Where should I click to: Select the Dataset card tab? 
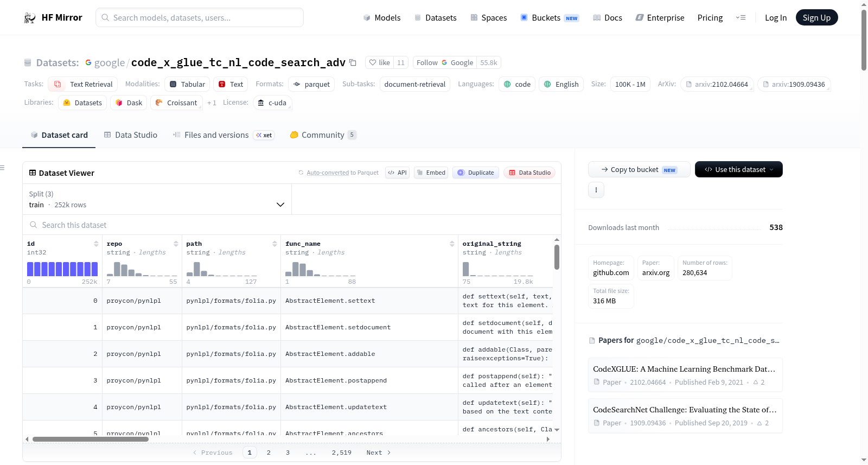click(59, 135)
